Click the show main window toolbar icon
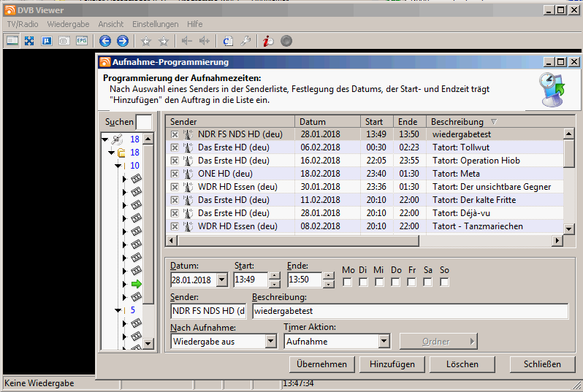Screen dimensions: 583x392 [12, 40]
